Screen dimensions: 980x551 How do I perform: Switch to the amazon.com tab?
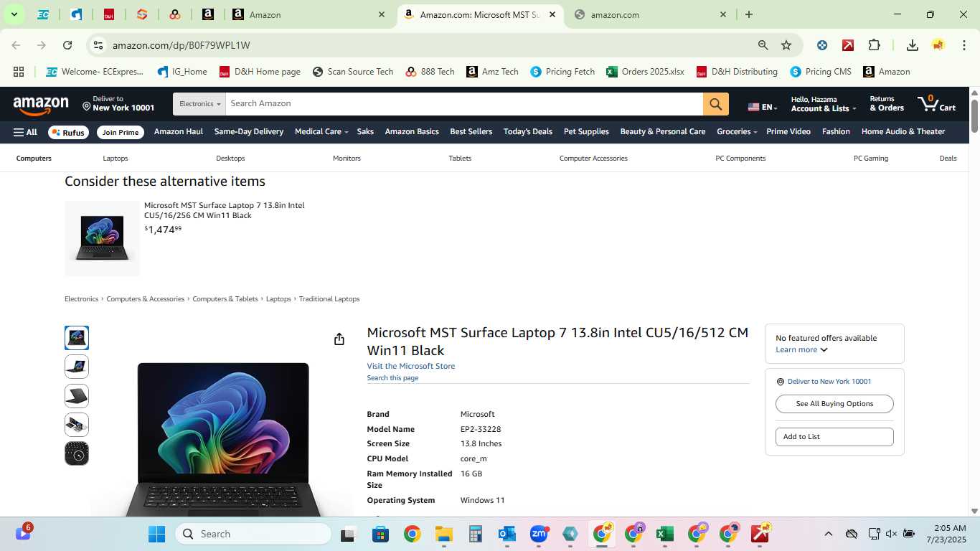tap(651, 14)
